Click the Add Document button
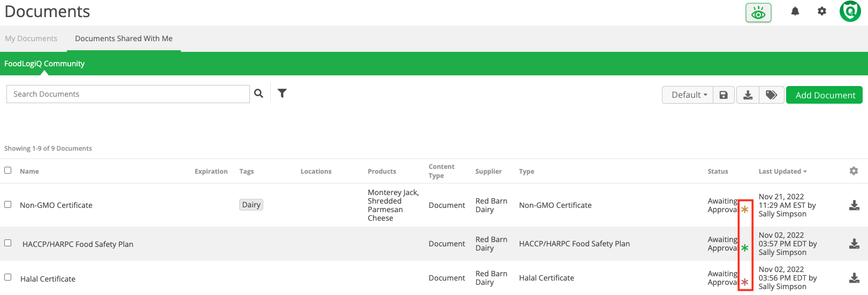The width and height of the screenshot is (868, 295). 824,95
